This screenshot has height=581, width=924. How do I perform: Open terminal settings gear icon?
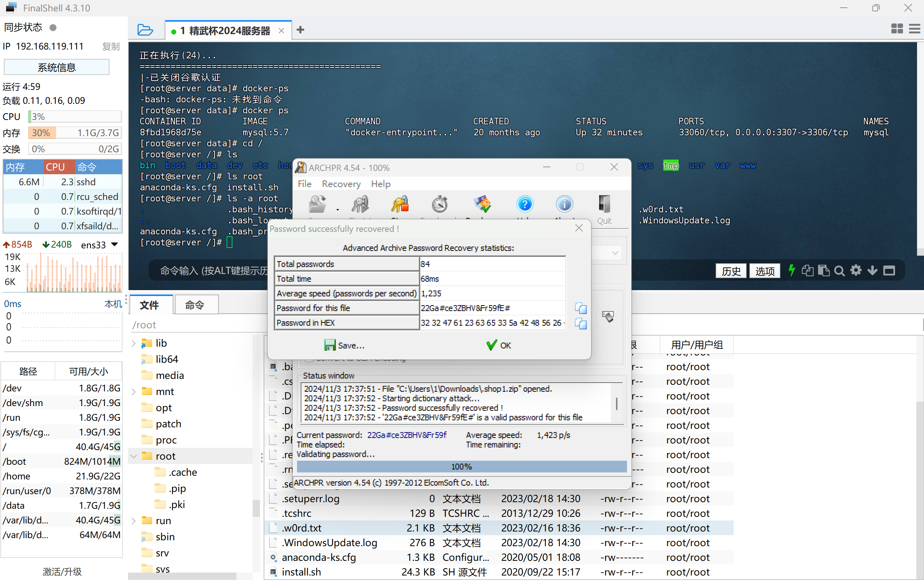click(x=856, y=271)
